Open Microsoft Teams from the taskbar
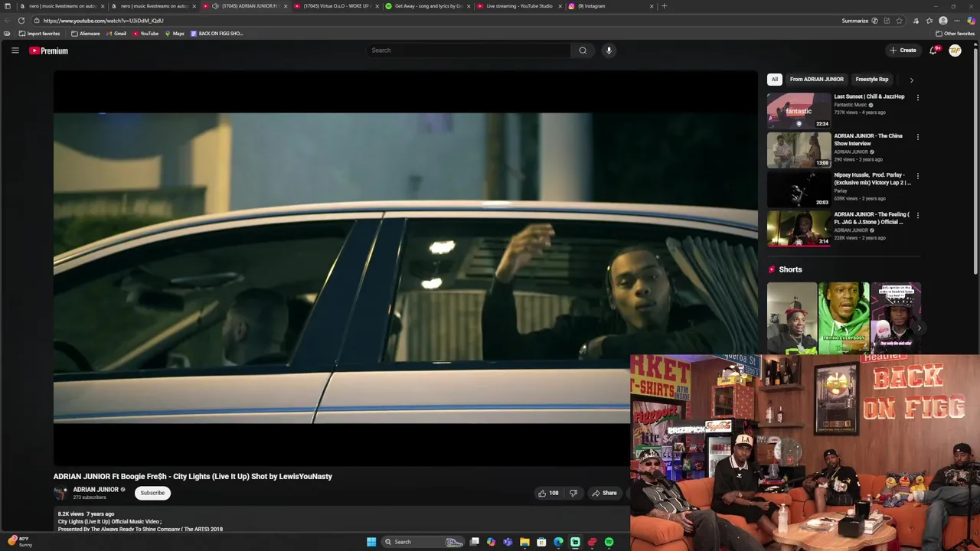Screen dimensions: 980x551 coord(508,542)
